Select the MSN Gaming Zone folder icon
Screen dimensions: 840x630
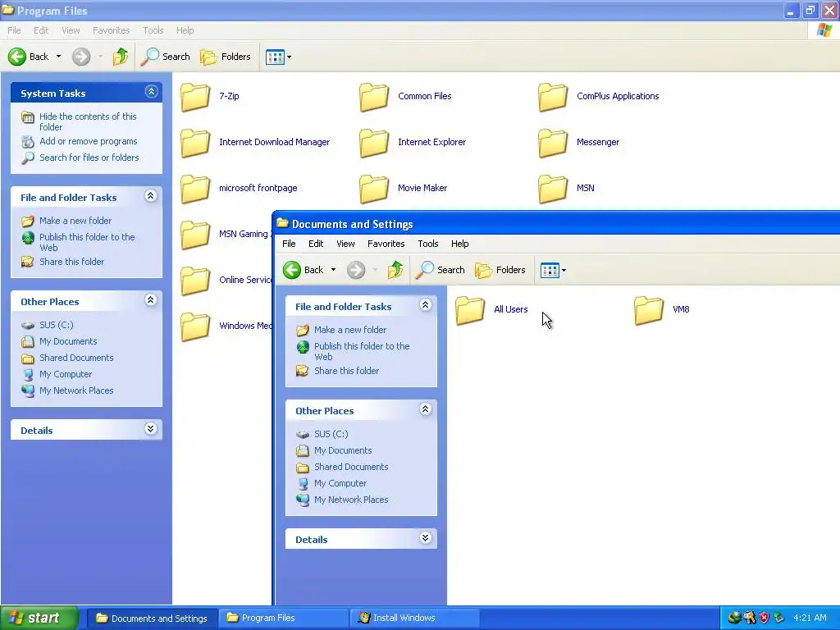point(195,235)
